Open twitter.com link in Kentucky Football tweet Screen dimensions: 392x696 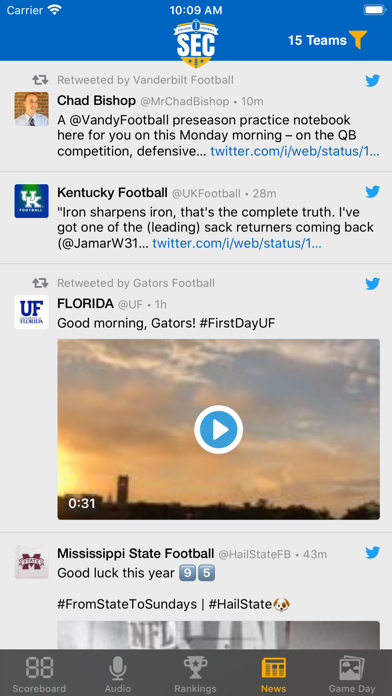tap(237, 243)
